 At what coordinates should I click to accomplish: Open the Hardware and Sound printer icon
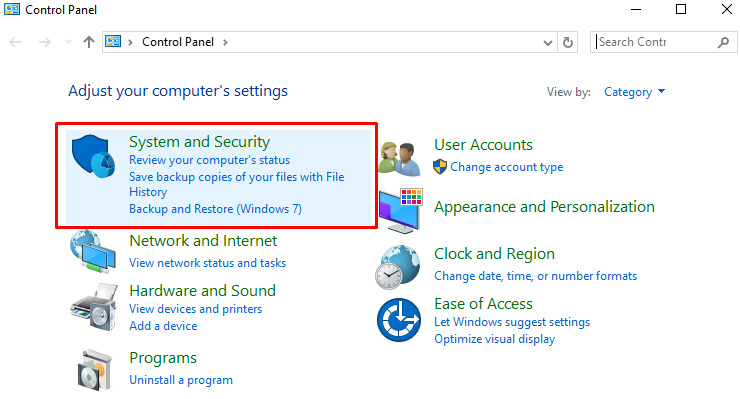tap(94, 307)
